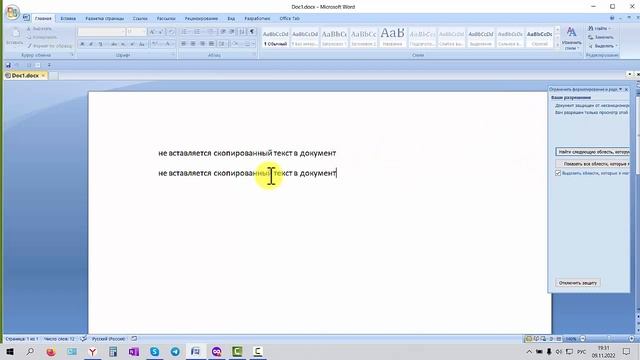Click the Windows Start button
Viewport: 640px width, 360px height.
click(x=9, y=351)
